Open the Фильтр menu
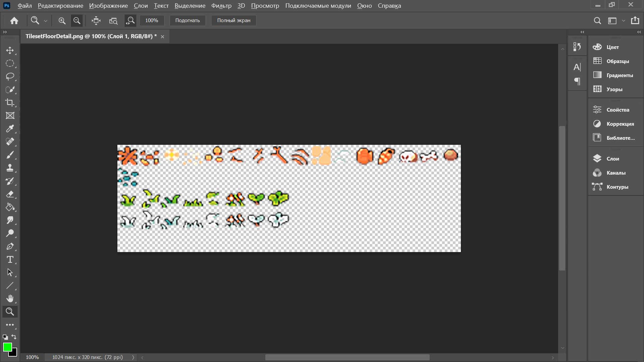This screenshot has height=362, width=644. click(221, 6)
